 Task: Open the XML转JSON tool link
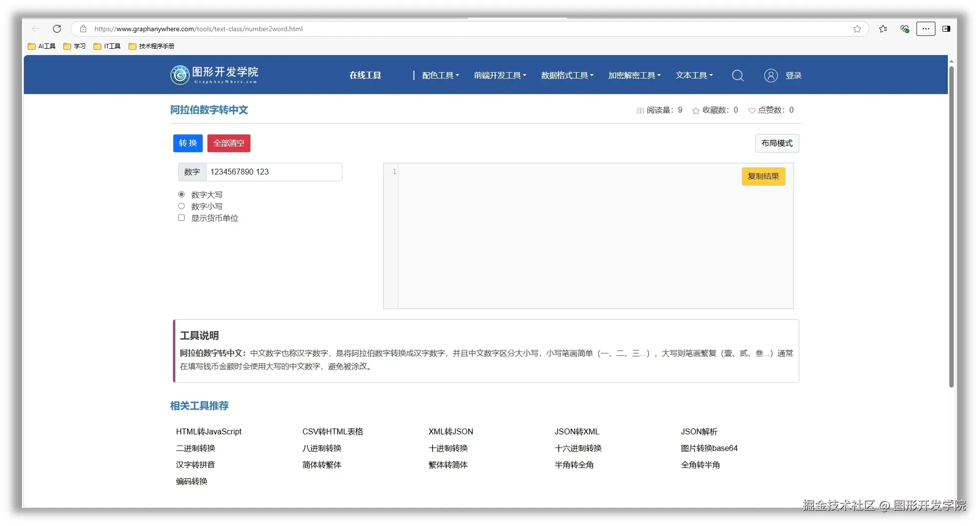(x=451, y=432)
